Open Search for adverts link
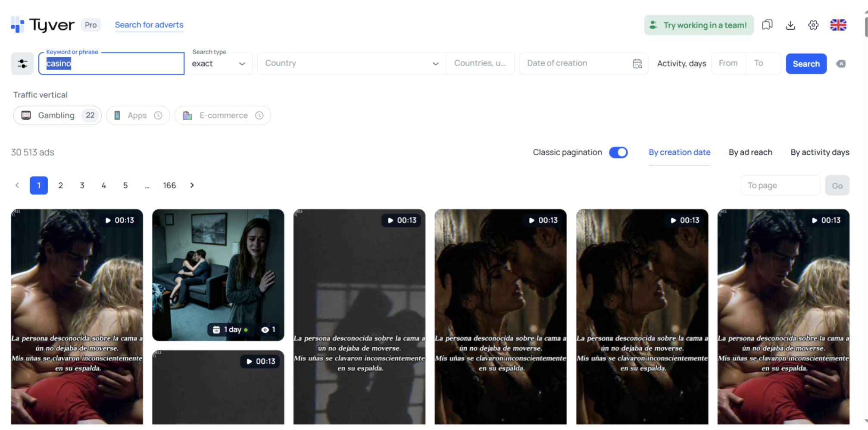This screenshot has height=430, width=868. (149, 25)
